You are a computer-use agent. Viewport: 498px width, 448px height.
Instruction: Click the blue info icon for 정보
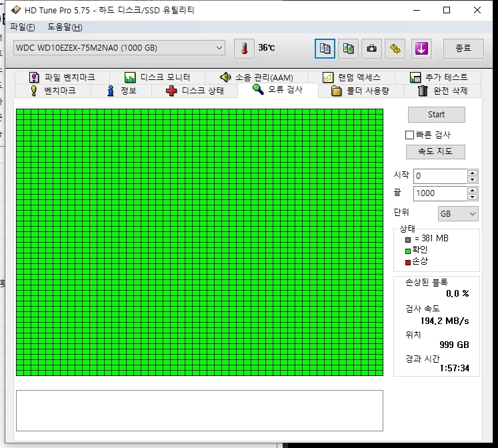(111, 91)
